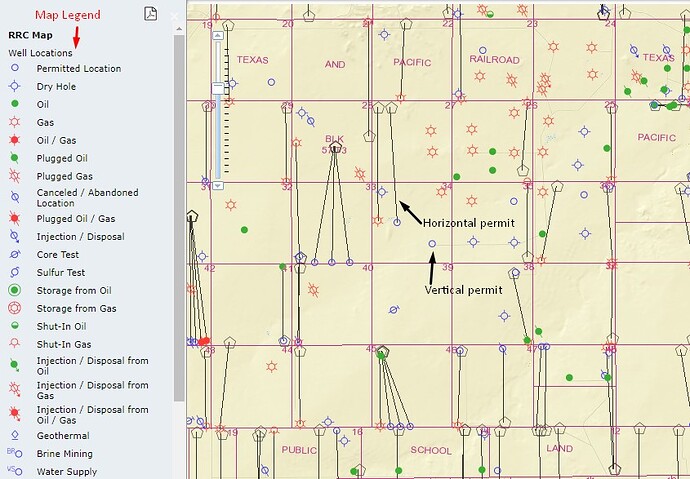Click the Shut-In Gas legend entry text
Screen dimensions: 690x479
point(65,344)
